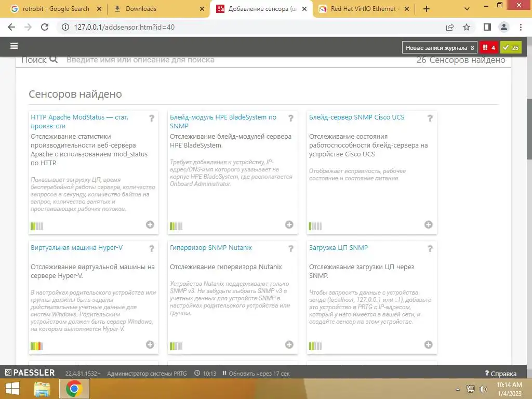Open help for HTTP Apache ModStatus sensor
Image resolution: width=532 pixels, height=399 pixels.
coord(152,118)
